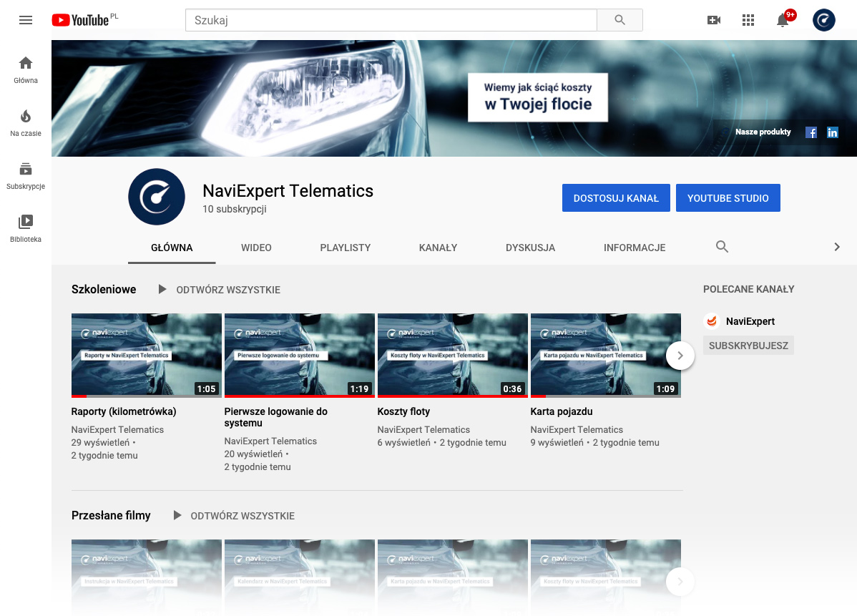Click the YOUTUBE STUDIO button
This screenshot has width=857, height=616.
[x=728, y=198]
